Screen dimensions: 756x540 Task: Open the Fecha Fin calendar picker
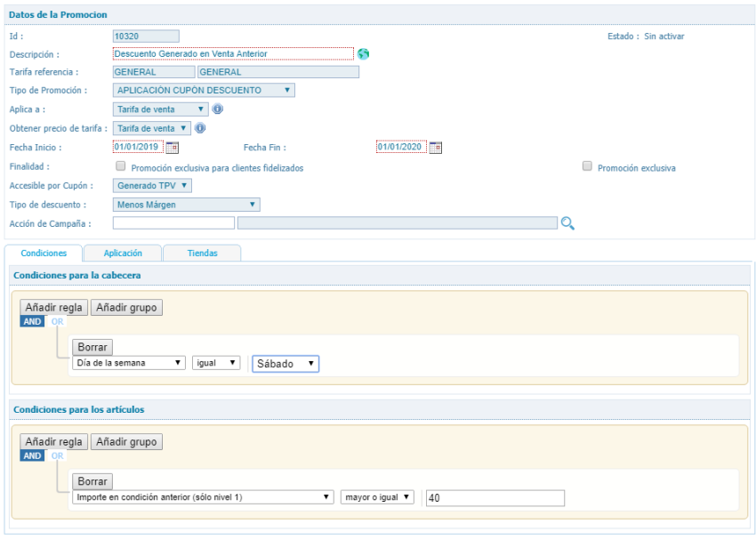(x=436, y=148)
